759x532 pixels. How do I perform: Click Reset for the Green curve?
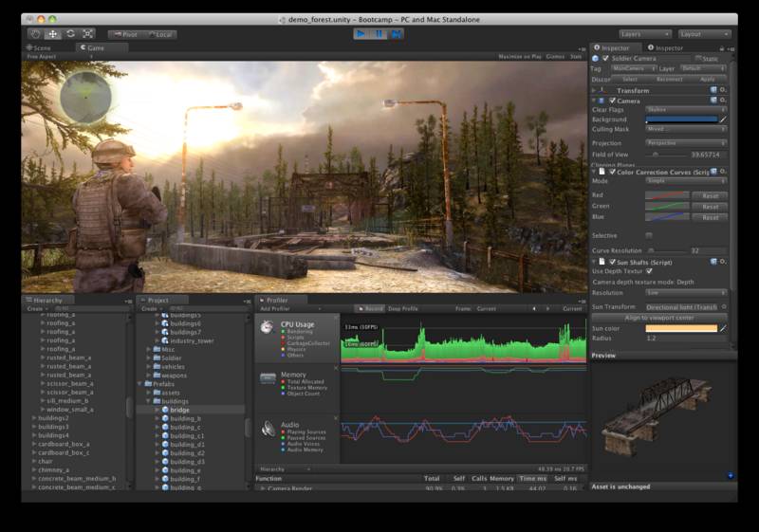point(710,207)
